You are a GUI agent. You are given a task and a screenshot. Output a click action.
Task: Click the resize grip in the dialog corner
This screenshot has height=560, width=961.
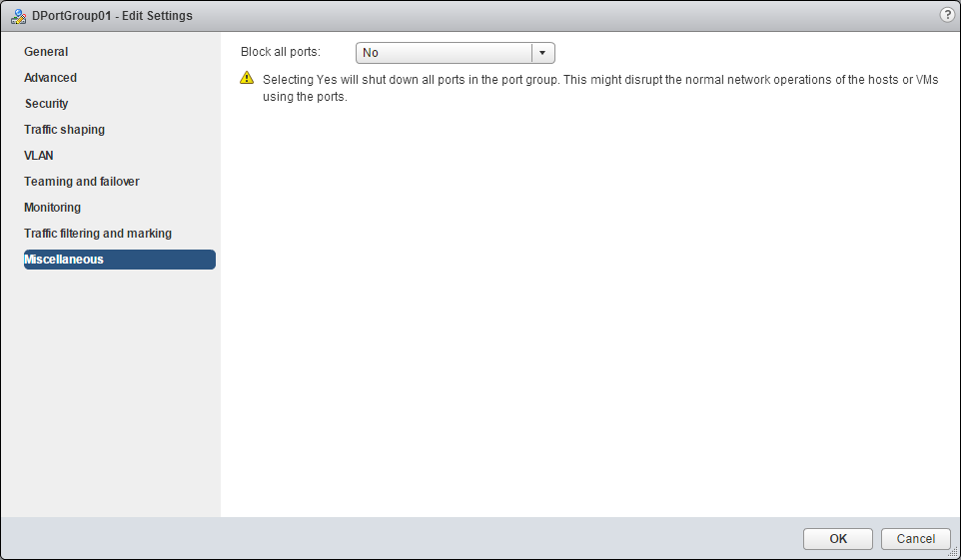(952, 551)
